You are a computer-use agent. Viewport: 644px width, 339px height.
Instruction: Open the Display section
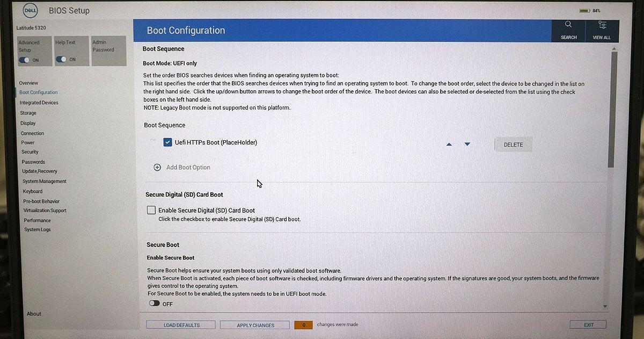point(28,123)
